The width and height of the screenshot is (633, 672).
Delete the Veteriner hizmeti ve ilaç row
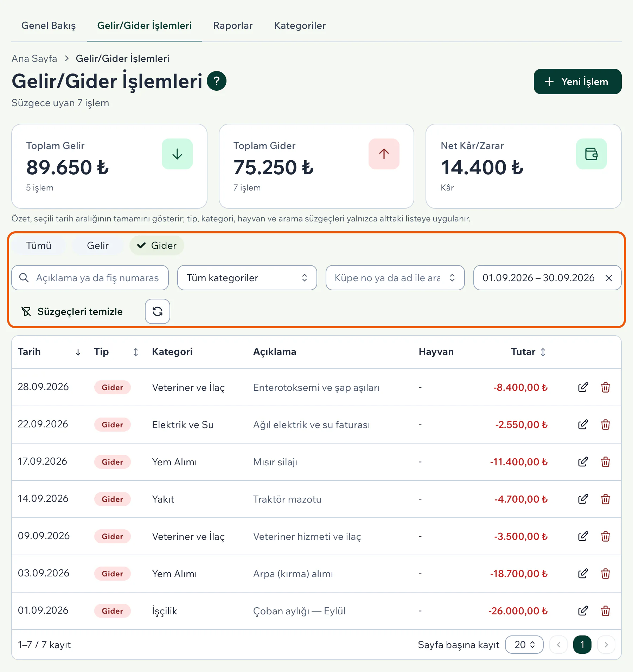tap(605, 536)
